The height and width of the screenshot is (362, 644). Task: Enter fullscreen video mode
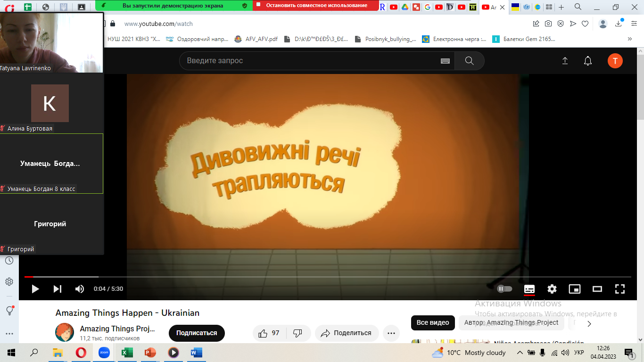[x=620, y=289]
